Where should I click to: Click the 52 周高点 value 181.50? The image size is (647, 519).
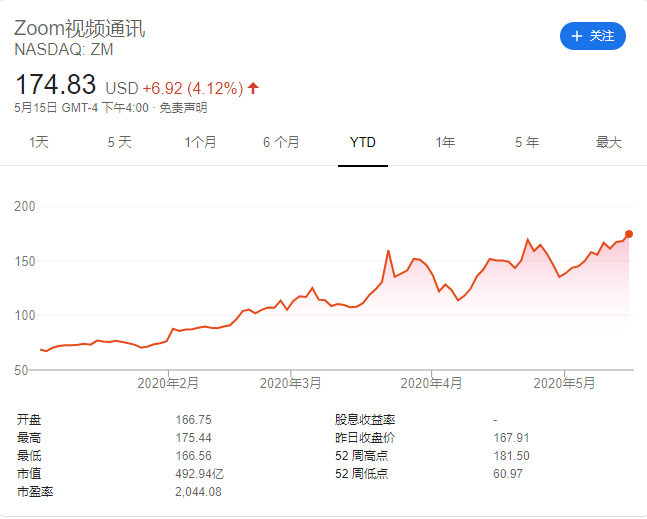pos(511,456)
